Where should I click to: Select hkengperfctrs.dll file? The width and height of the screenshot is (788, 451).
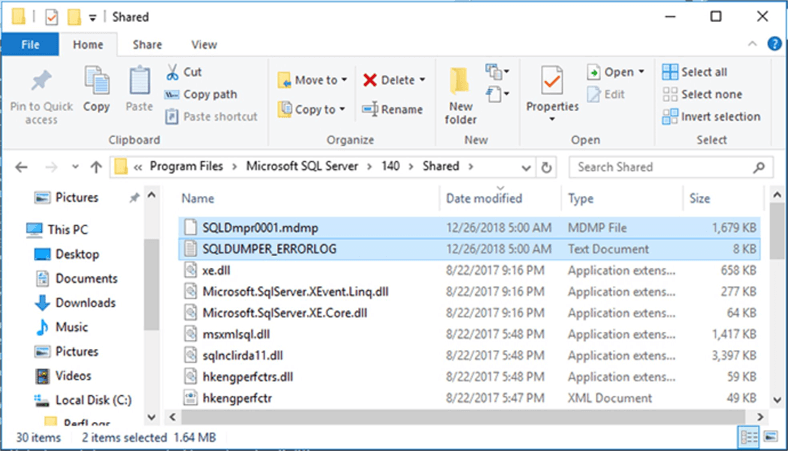pos(469,377)
